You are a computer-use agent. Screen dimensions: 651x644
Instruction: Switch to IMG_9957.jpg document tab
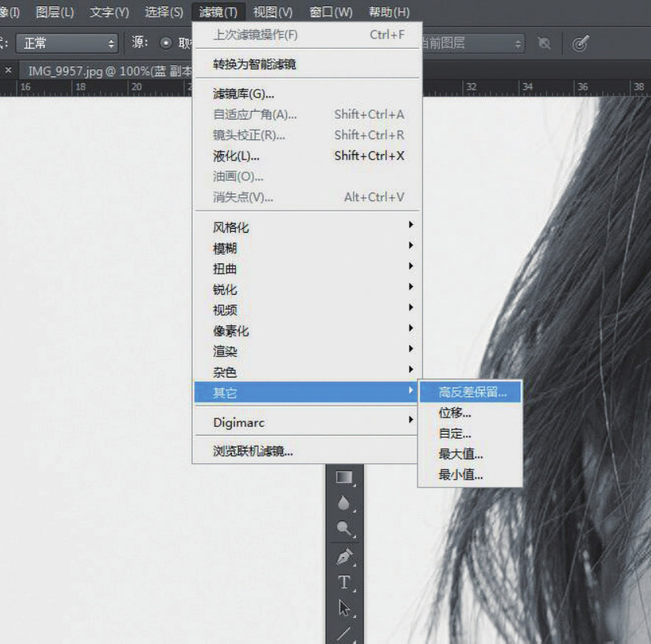108,70
